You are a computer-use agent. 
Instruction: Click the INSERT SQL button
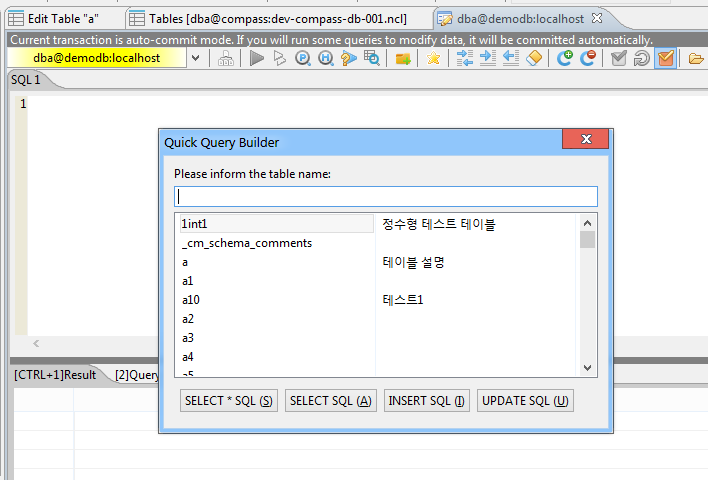(x=426, y=401)
